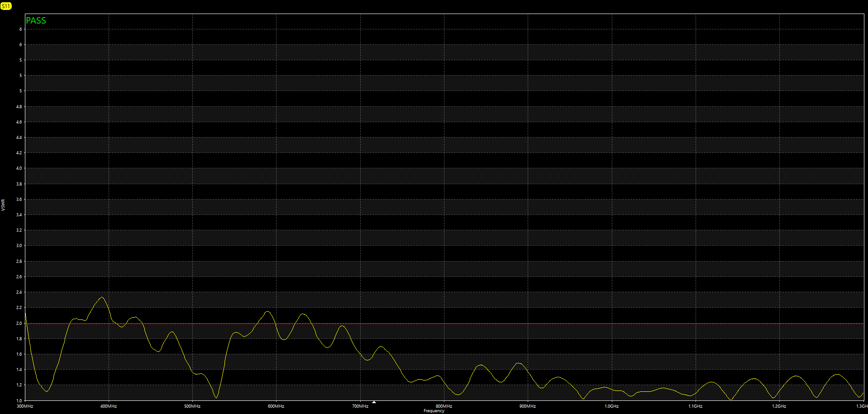Image resolution: width=868 pixels, height=414 pixels.
Task: Click the VSWR vertical axis title
Action: tap(3, 205)
